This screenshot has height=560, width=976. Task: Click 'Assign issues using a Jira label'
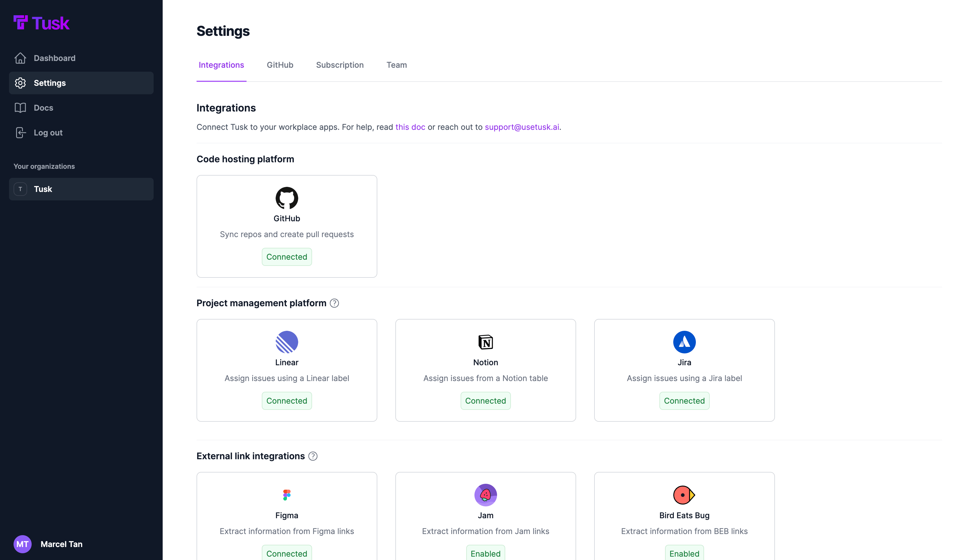(x=684, y=379)
